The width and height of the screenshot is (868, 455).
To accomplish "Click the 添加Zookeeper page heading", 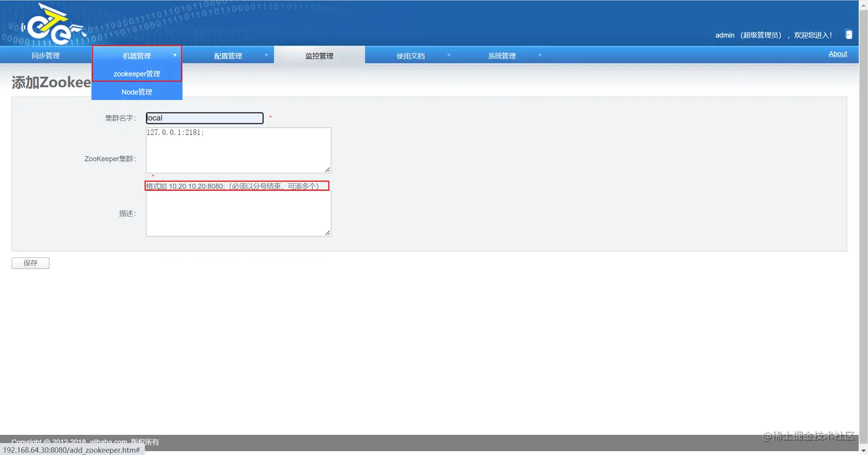I will 52,82.
